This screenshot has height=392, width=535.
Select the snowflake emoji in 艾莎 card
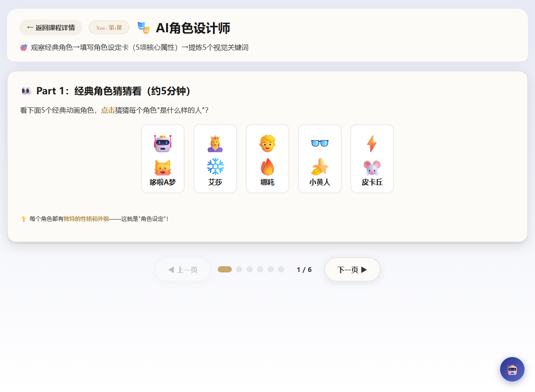215,167
